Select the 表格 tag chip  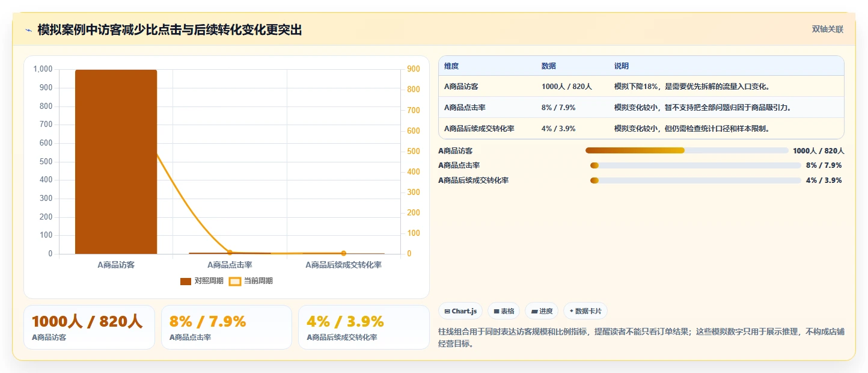click(504, 311)
